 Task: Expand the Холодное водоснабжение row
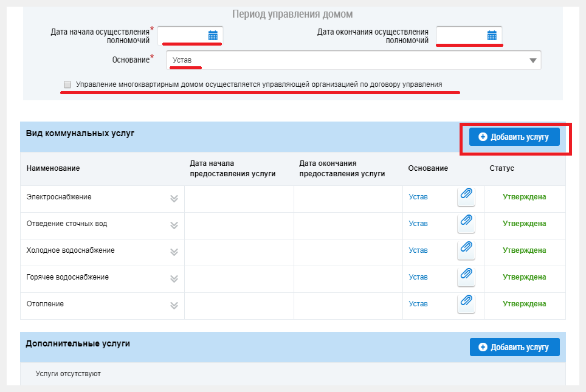174,252
